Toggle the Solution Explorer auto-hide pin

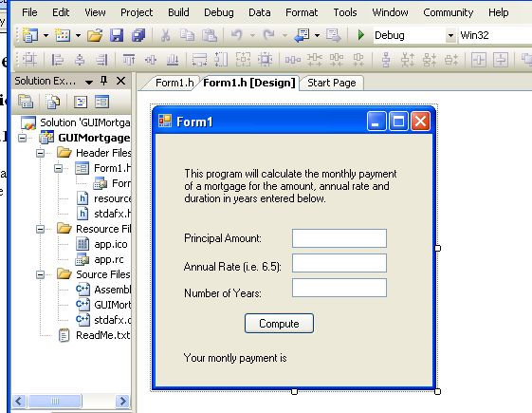coord(103,81)
